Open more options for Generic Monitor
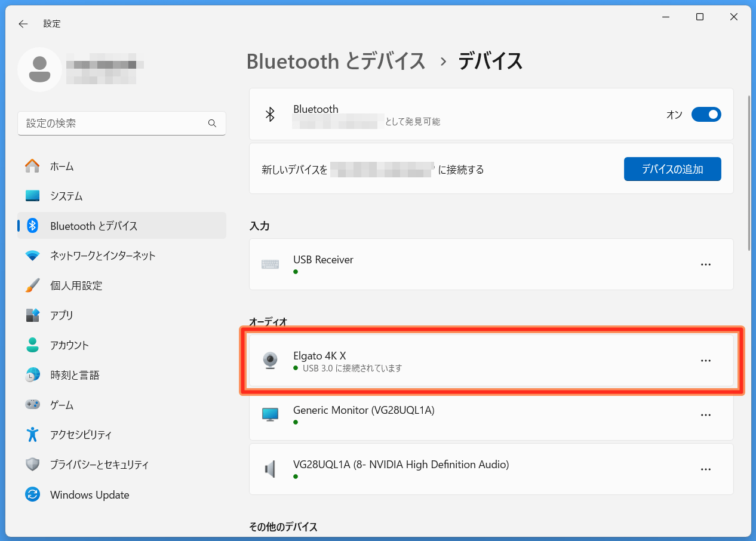The image size is (756, 541). [706, 415]
